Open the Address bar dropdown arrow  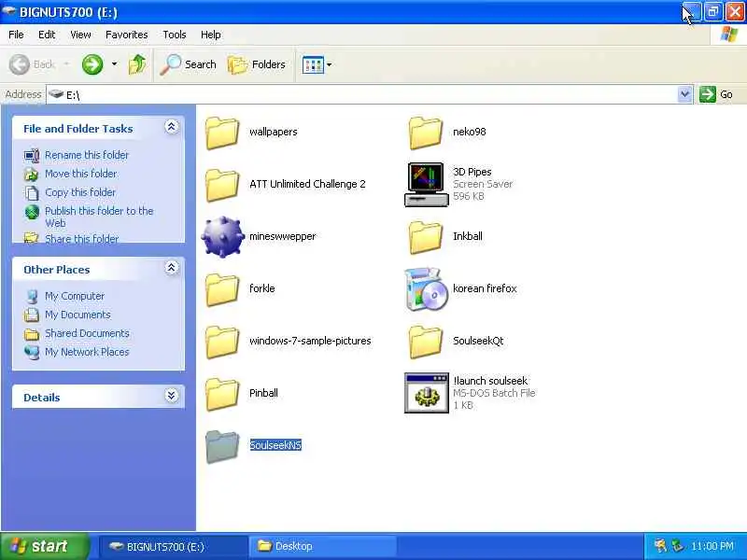[x=684, y=94]
